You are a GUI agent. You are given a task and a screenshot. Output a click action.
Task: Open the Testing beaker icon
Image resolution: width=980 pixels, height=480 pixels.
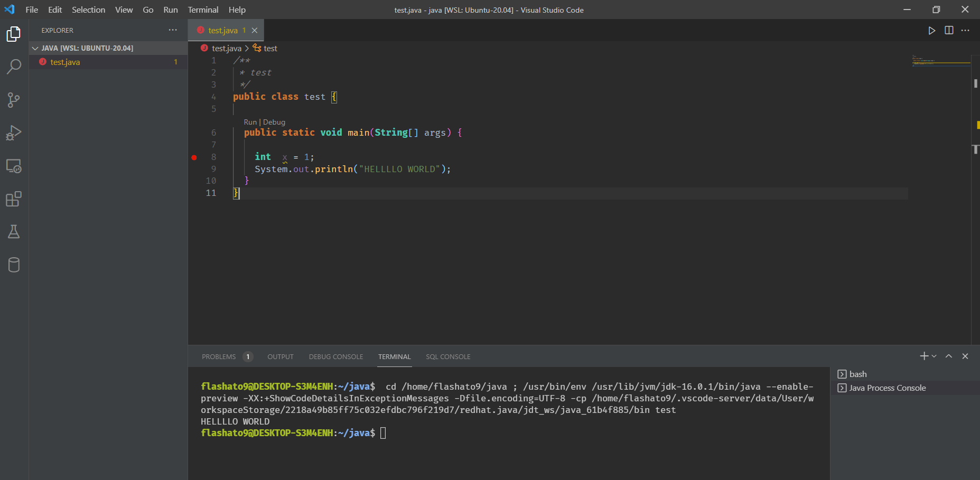(14, 232)
